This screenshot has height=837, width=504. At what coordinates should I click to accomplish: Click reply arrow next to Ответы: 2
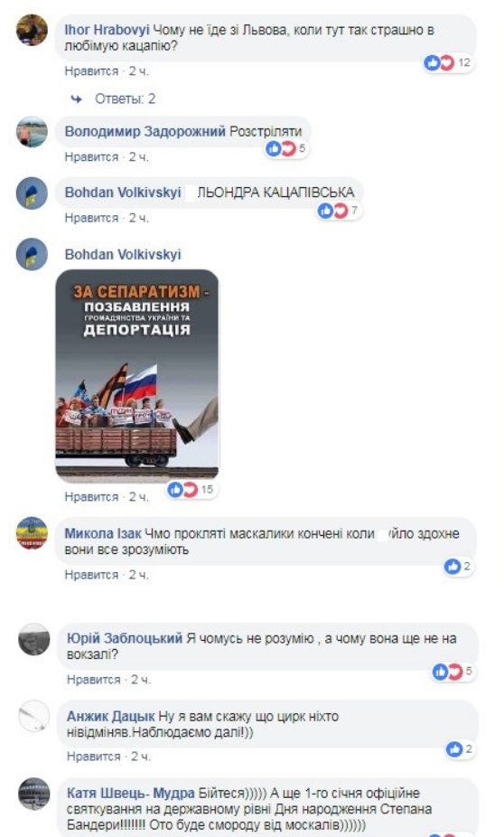click(x=77, y=99)
